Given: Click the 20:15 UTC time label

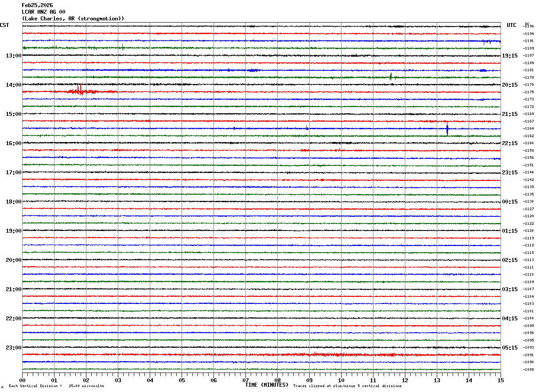Looking at the screenshot, I should (x=510, y=85).
